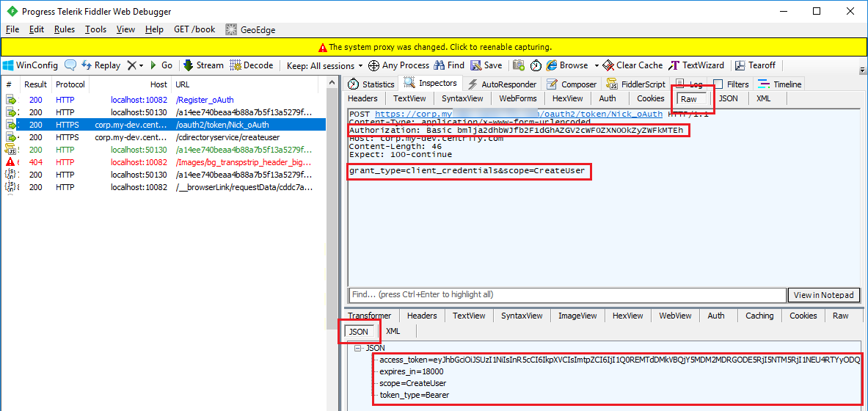Switch to the Statistics tab
The image size is (868, 411).
pos(371,84)
